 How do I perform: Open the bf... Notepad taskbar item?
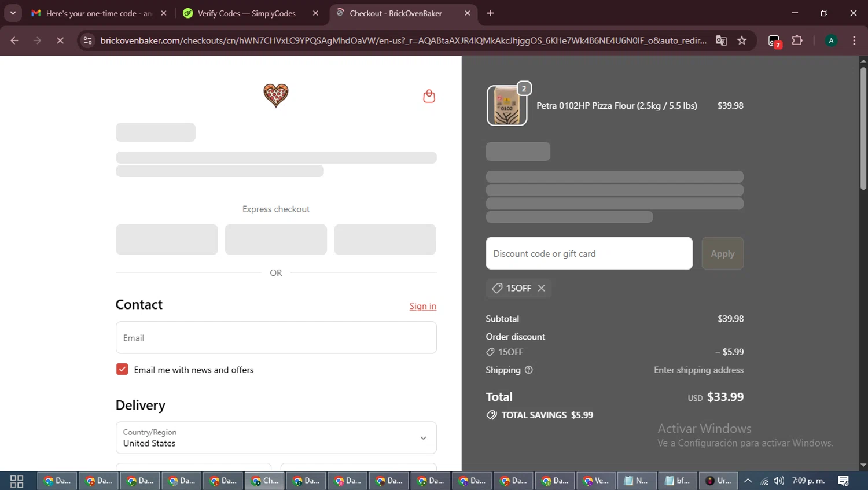pyautogui.click(x=678, y=481)
